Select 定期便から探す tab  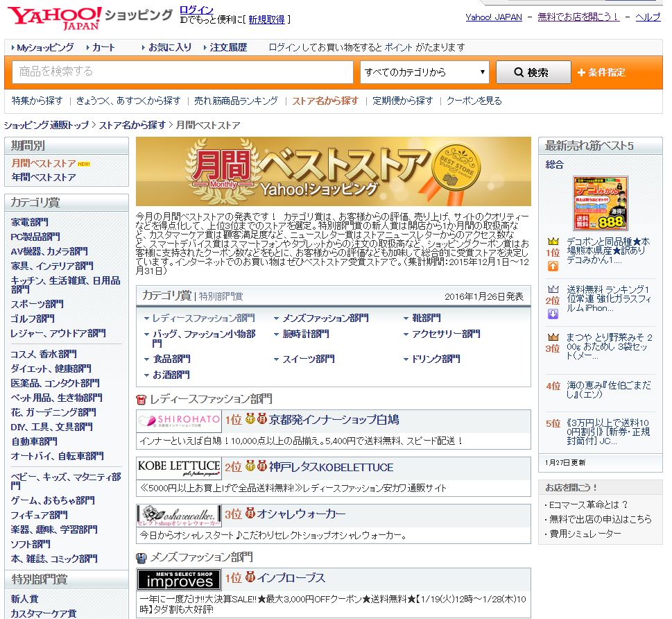403,101
